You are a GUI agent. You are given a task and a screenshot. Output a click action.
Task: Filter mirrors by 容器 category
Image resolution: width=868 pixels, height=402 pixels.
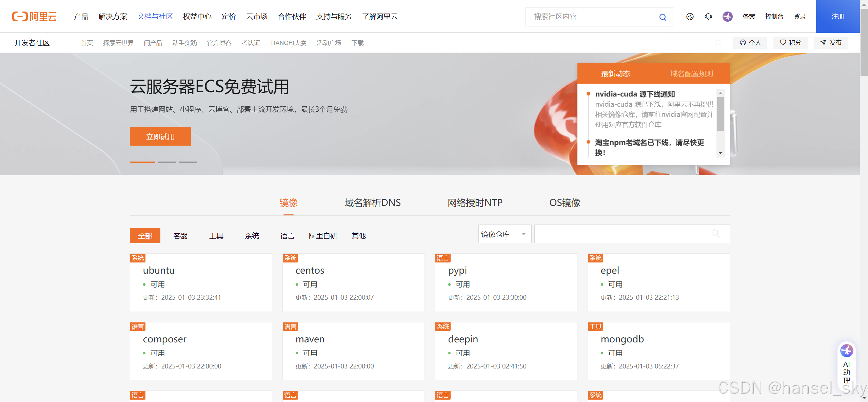click(180, 236)
